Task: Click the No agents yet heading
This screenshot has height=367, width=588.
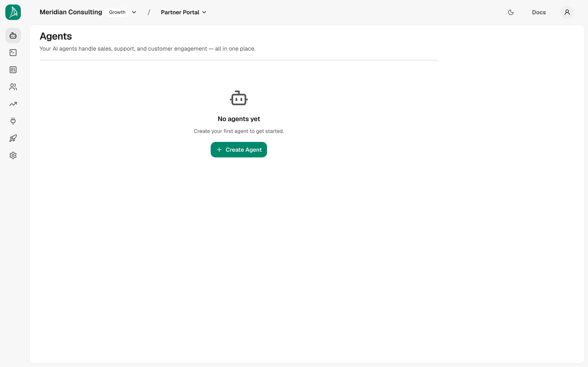Action: [239, 119]
